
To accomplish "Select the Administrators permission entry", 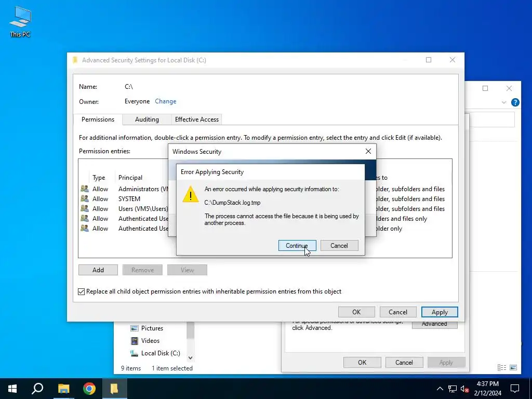I will click(x=124, y=189).
